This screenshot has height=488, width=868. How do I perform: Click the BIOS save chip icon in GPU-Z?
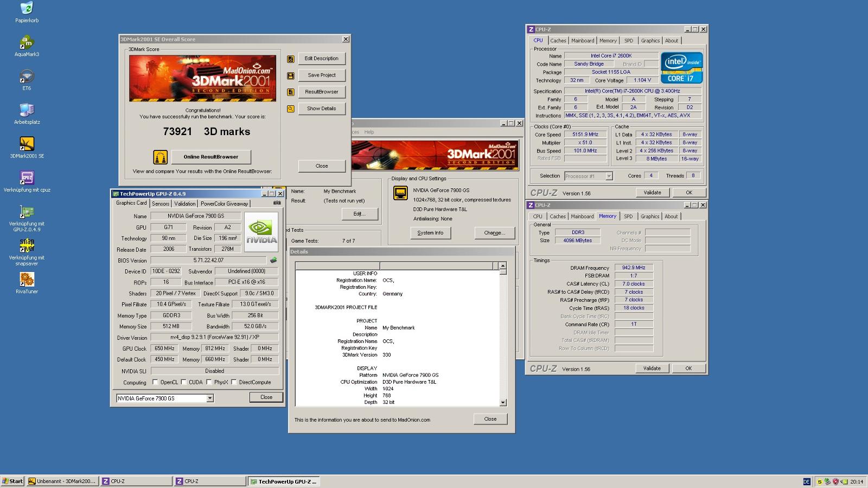[273, 260]
